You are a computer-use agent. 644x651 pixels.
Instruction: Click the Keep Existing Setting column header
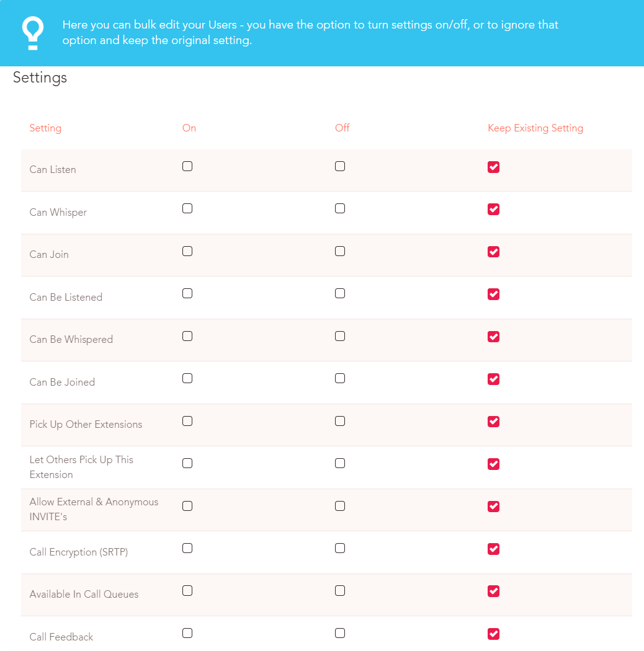point(535,128)
